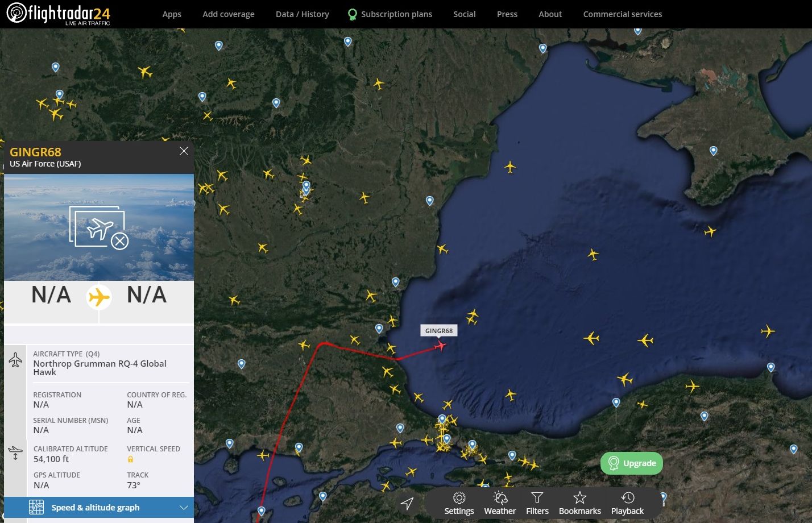Open the Press page
812x523 pixels.
tap(507, 14)
